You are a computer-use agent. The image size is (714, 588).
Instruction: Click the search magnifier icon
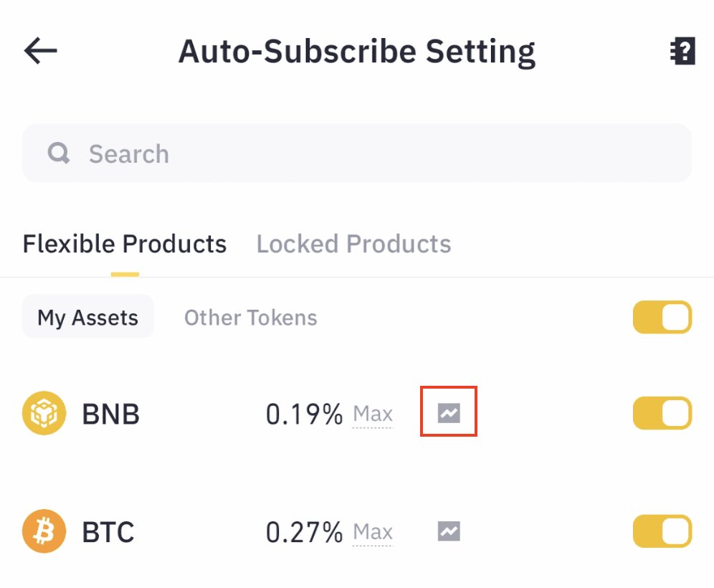(x=59, y=153)
